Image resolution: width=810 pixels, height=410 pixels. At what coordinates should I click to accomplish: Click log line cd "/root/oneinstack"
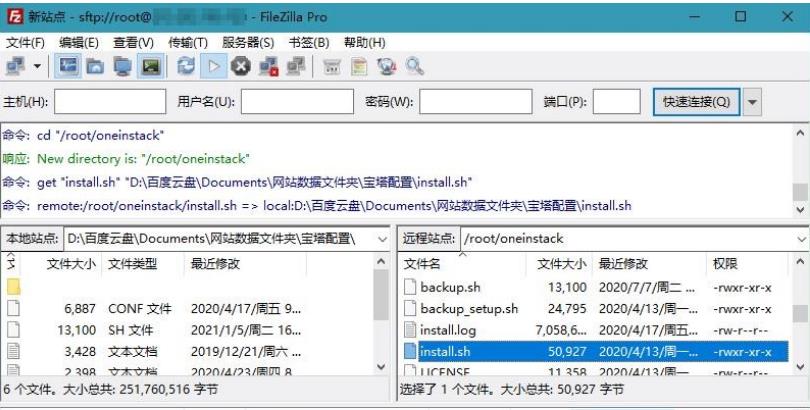pos(101,136)
